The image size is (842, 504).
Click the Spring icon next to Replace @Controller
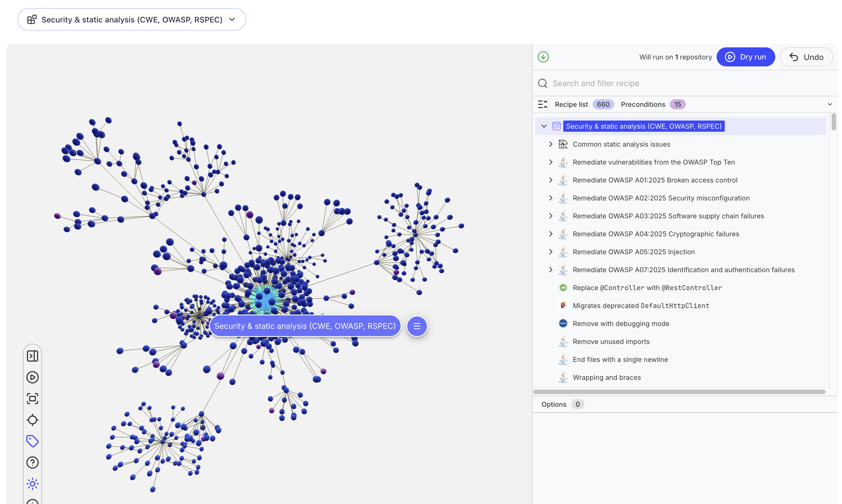tap(563, 288)
